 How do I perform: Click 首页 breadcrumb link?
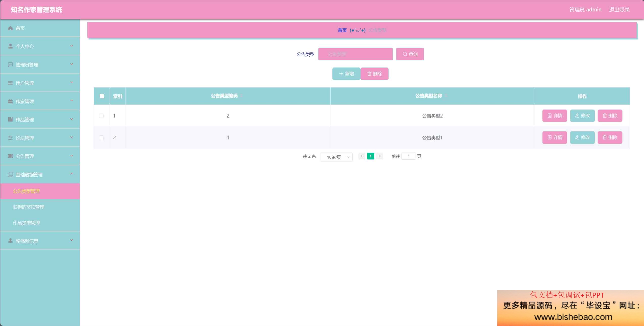pyautogui.click(x=342, y=30)
